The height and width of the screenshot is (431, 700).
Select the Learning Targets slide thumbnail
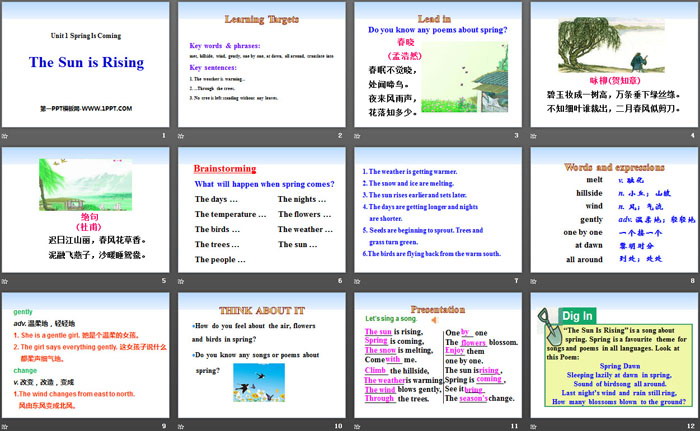262,63
